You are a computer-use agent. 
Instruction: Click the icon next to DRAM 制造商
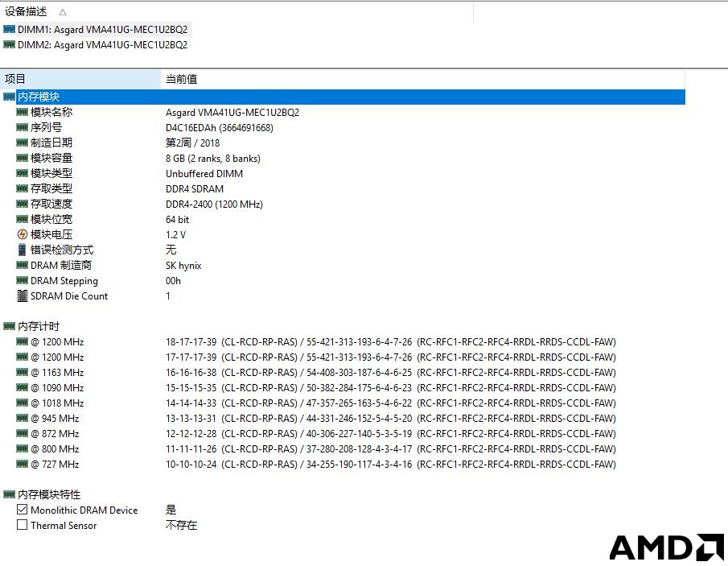click(x=23, y=266)
